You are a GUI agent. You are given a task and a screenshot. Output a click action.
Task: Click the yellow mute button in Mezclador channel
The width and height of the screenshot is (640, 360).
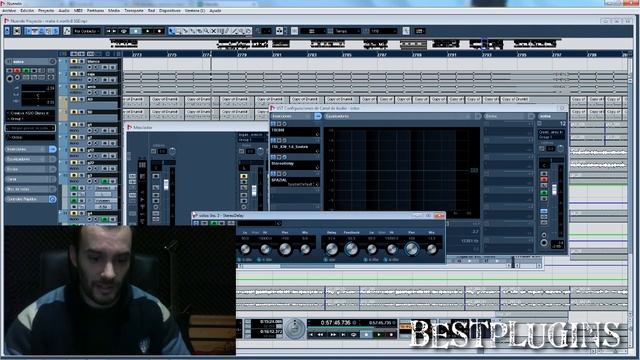[x=244, y=176]
